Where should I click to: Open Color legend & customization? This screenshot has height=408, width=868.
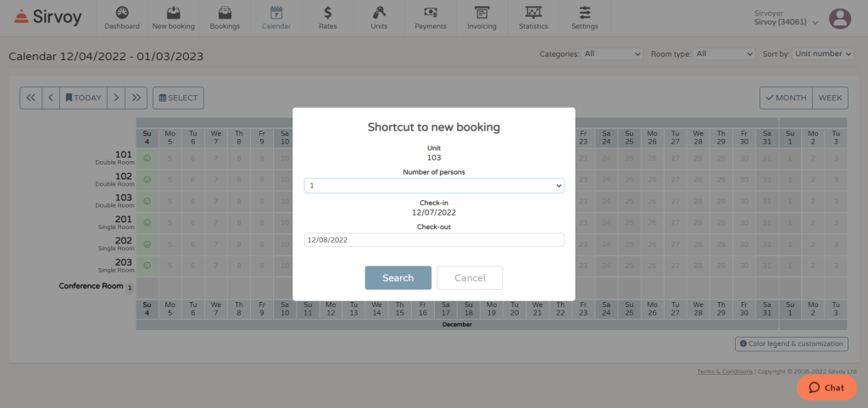791,344
